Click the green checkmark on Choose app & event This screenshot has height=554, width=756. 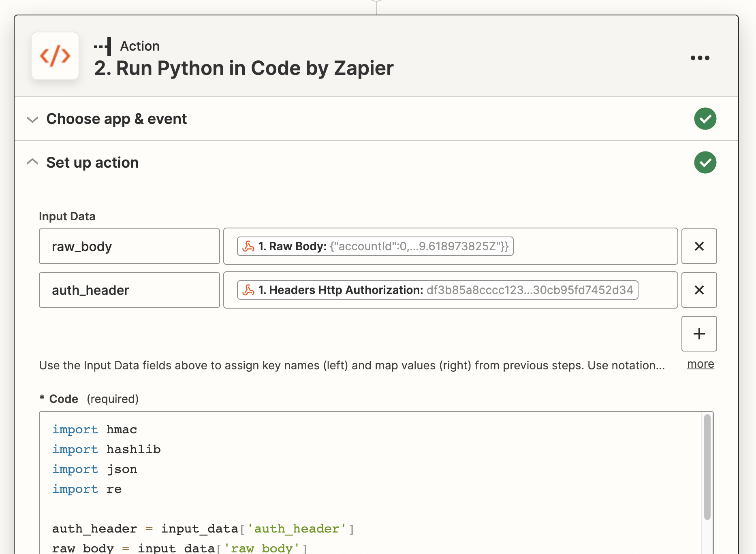[705, 119]
